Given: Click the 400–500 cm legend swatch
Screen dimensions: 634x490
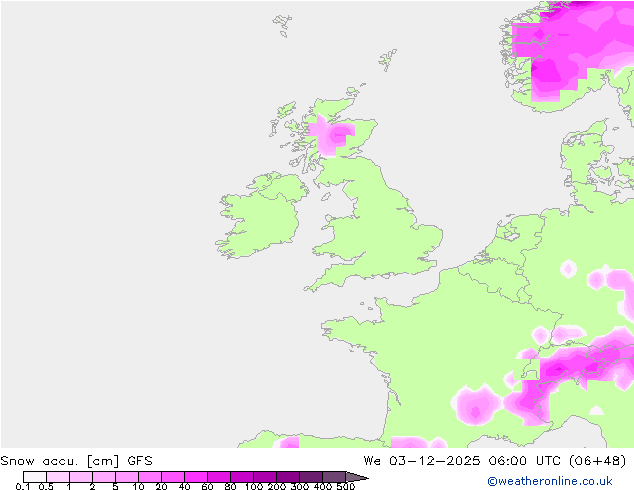Looking at the screenshot, I should (334, 477).
